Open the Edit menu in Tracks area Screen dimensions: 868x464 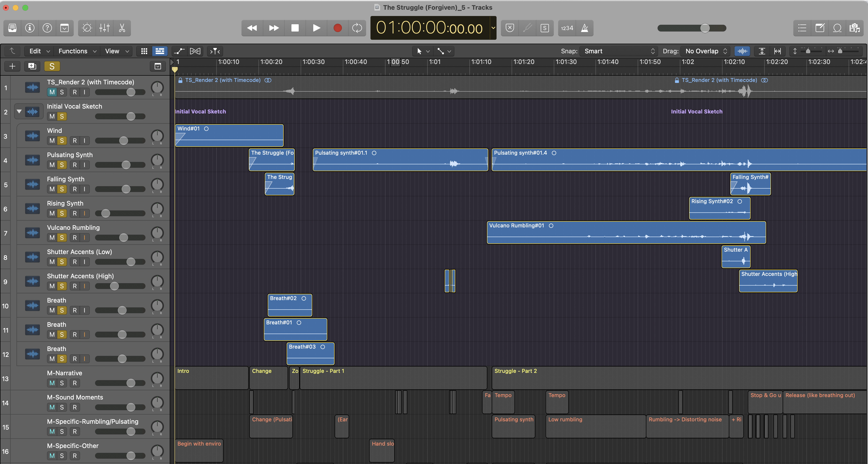(39, 51)
